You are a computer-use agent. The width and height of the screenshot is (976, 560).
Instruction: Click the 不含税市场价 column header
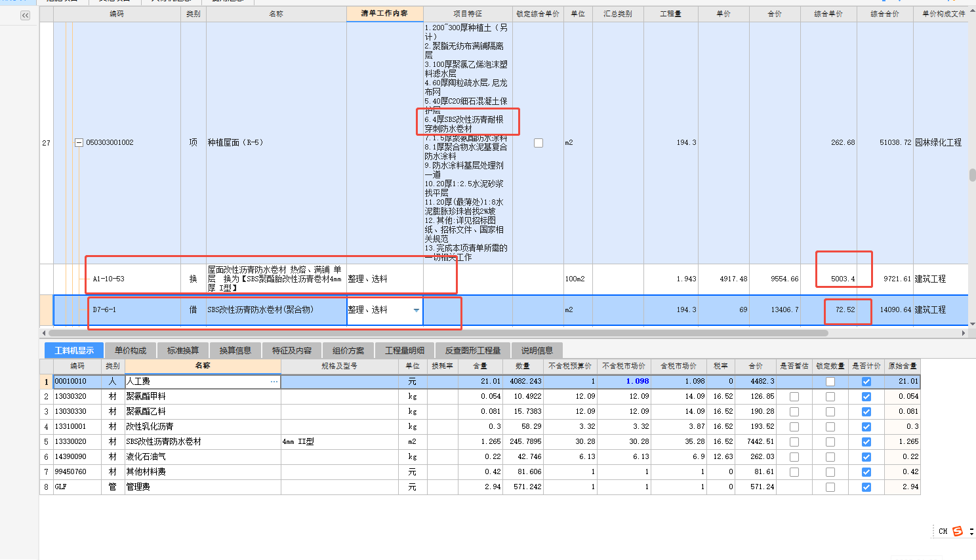click(624, 366)
